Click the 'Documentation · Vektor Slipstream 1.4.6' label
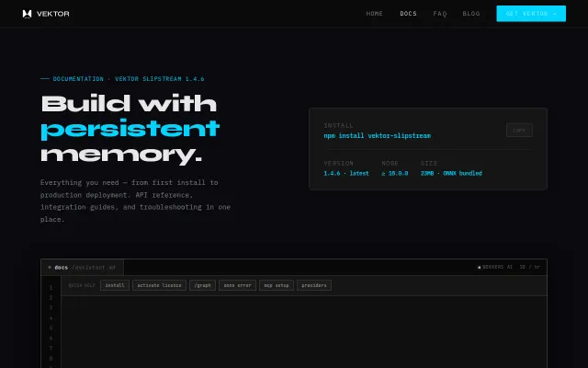This screenshot has width=588, height=368. click(x=129, y=79)
